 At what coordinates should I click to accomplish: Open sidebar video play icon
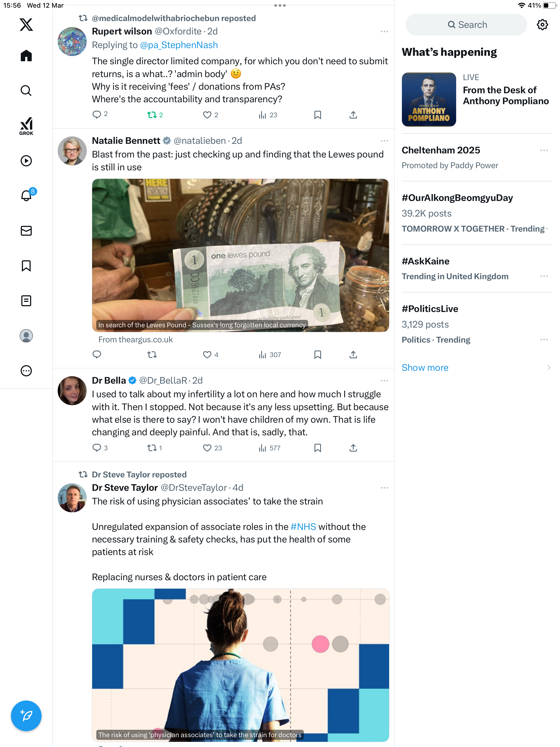click(26, 161)
